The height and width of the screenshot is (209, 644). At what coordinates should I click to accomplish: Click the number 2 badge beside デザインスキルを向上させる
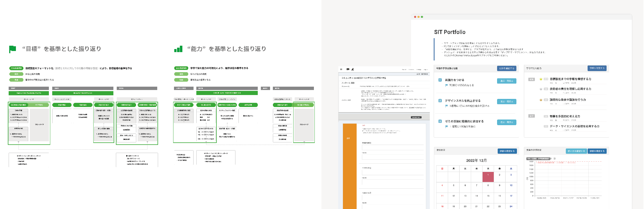click(x=440, y=101)
